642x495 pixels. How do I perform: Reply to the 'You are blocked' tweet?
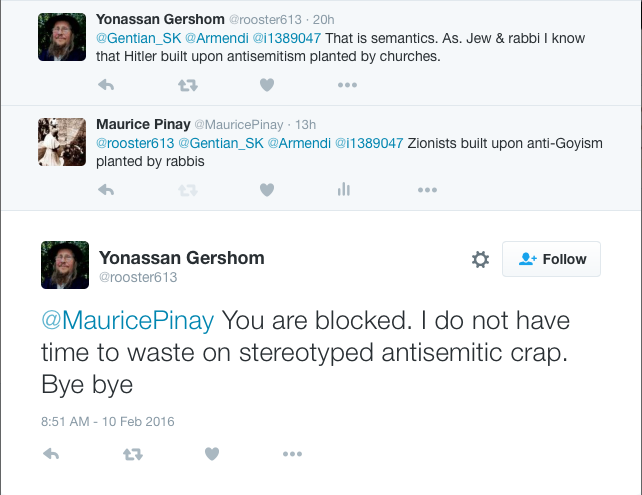tap(51, 454)
